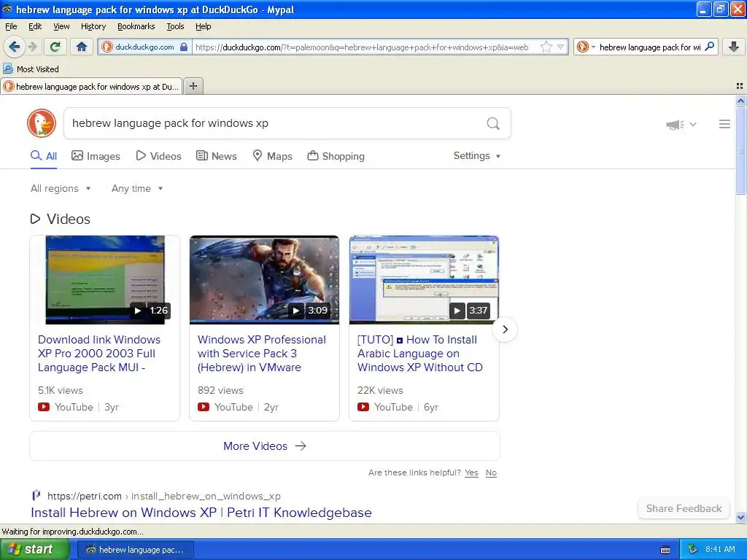
Task: Open the Help menu
Action: 203,26
